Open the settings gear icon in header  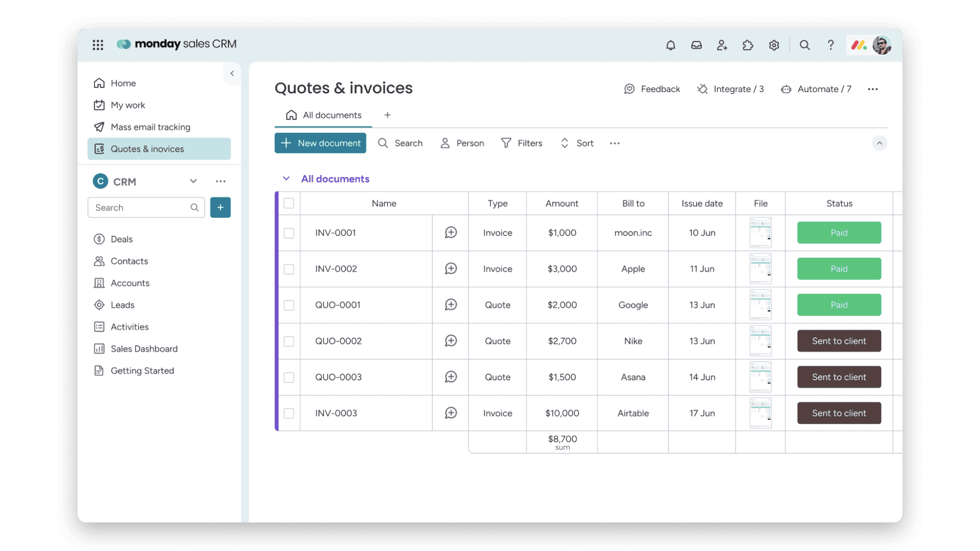tap(774, 45)
